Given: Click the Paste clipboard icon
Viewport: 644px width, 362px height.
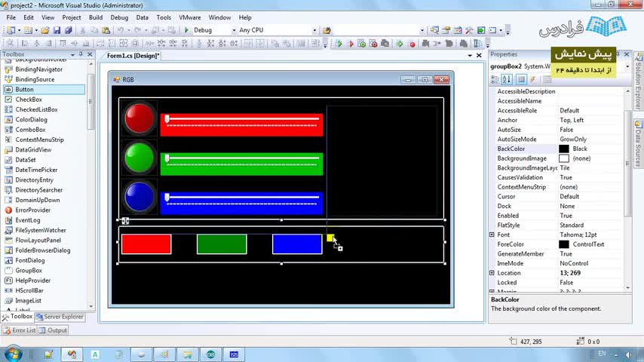Looking at the screenshot, I should (x=106, y=30).
